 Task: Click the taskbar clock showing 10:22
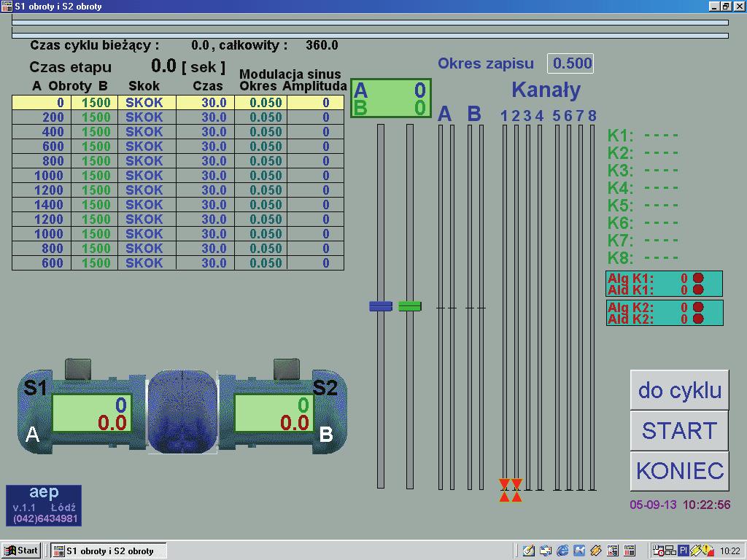coord(729,551)
